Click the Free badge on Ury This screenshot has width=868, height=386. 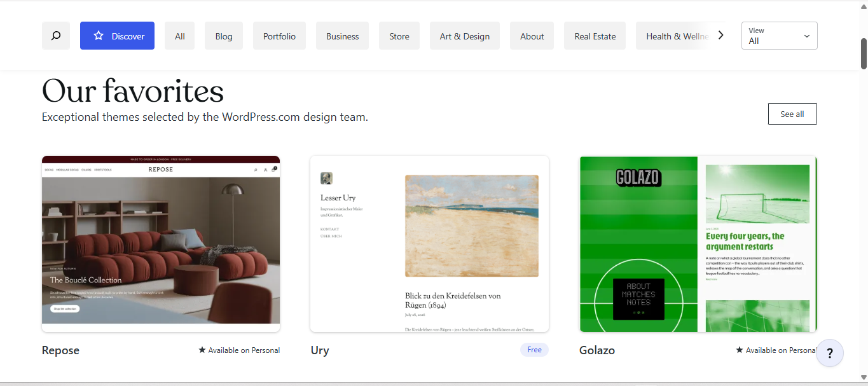pyautogui.click(x=534, y=350)
